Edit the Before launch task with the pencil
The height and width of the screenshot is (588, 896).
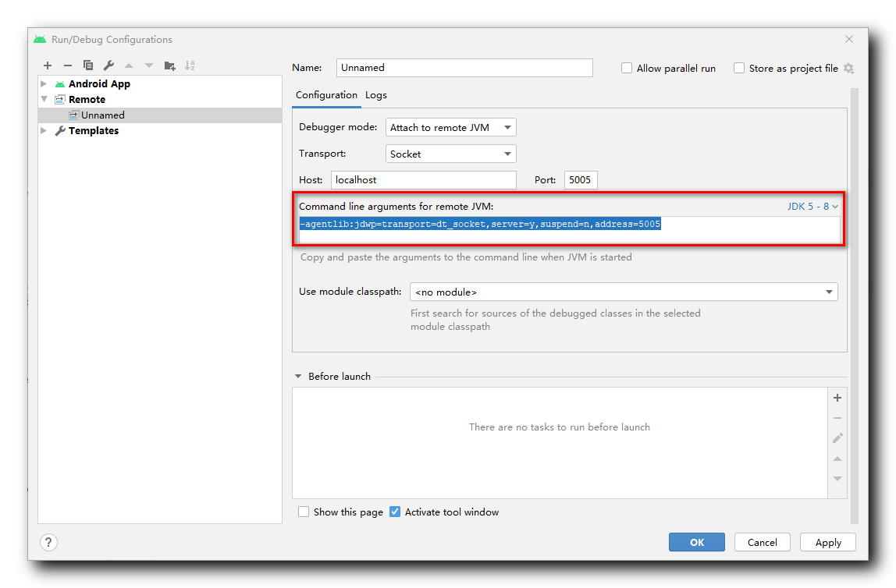[837, 437]
